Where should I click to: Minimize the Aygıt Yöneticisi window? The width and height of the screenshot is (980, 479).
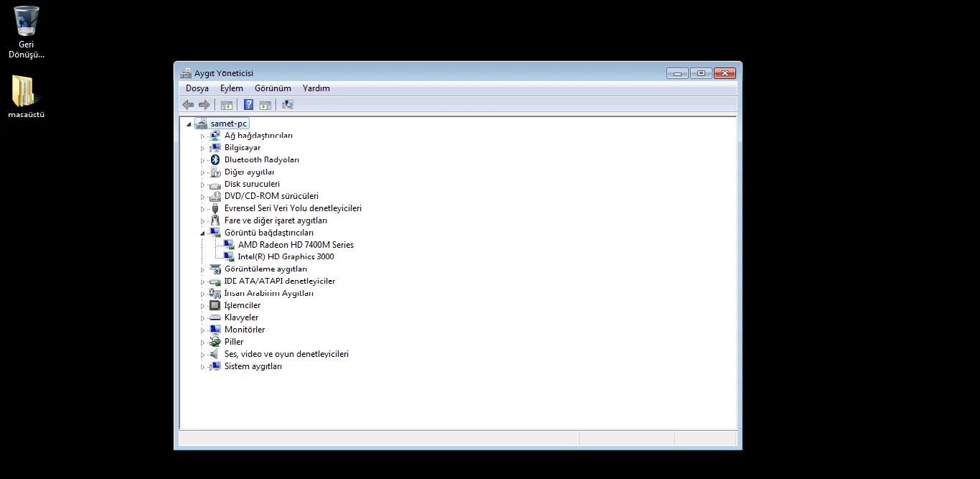[x=677, y=73]
